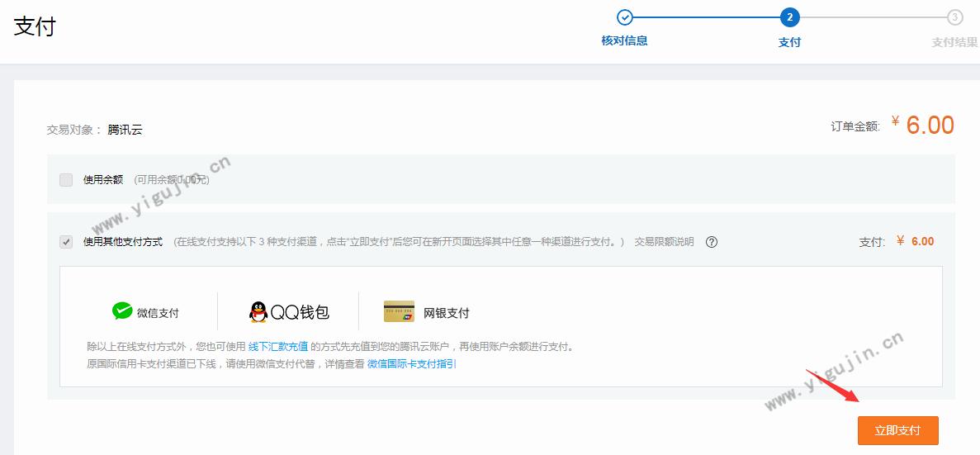Viewport: 980px width, 455px height.
Task: Open the 线下汇款充值 link
Action: pyautogui.click(x=278, y=346)
